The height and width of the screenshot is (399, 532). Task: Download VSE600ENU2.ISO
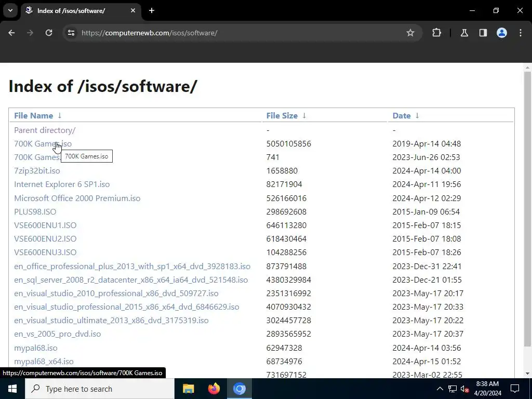(x=45, y=239)
